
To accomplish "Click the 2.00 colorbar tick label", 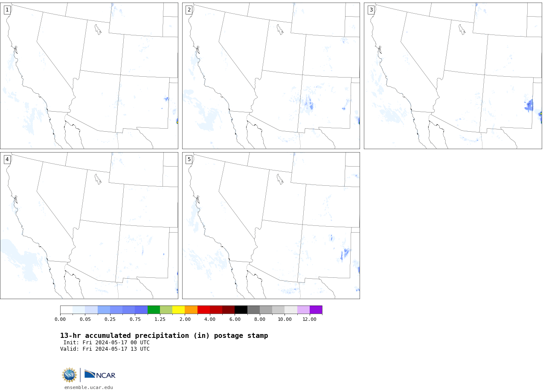I will tap(185, 320).
